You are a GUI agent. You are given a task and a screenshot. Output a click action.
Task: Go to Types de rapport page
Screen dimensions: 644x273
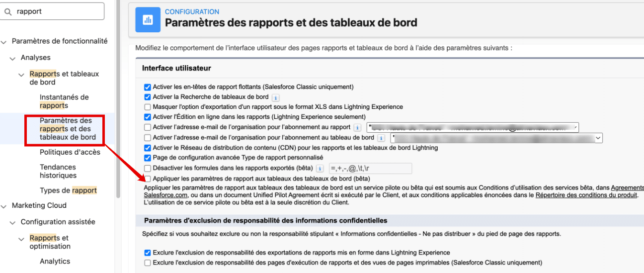(68, 190)
